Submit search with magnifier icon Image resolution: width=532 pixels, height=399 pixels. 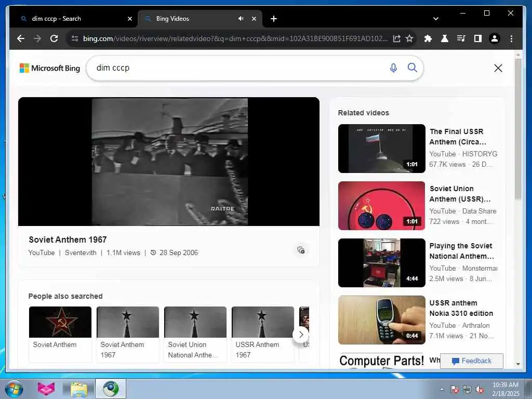pyautogui.click(x=412, y=68)
